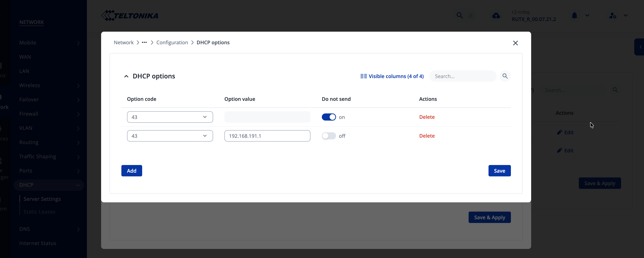Click Save in the dialog

pos(499,171)
